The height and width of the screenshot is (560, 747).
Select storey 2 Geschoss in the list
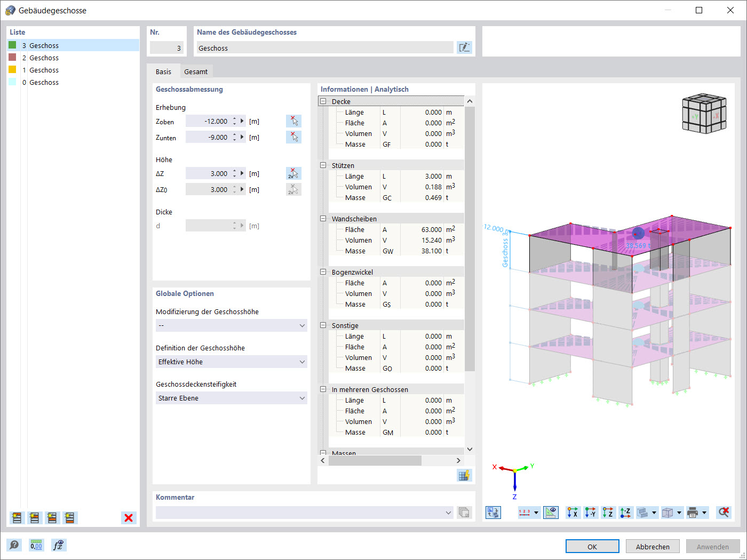pyautogui.click(x=73, y=58)
